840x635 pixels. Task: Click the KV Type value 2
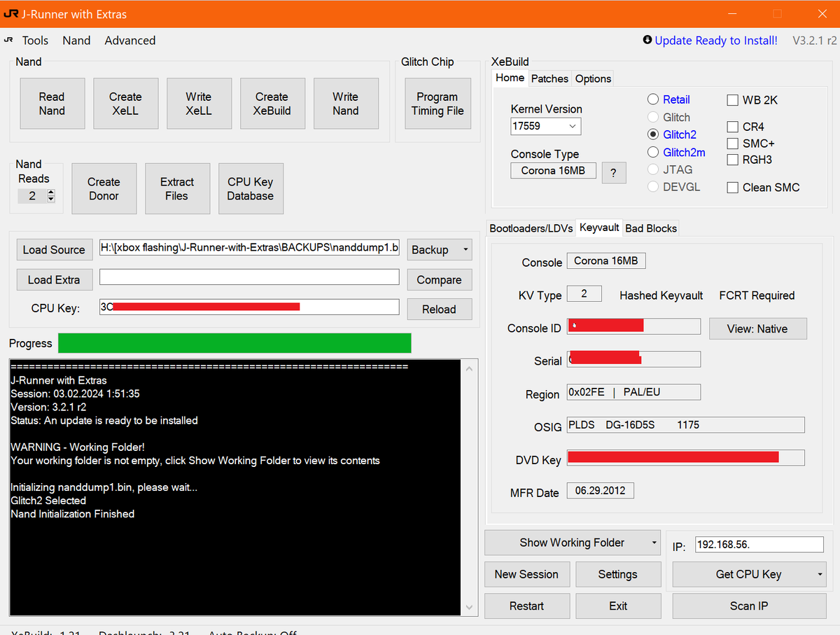click(584, 293)
